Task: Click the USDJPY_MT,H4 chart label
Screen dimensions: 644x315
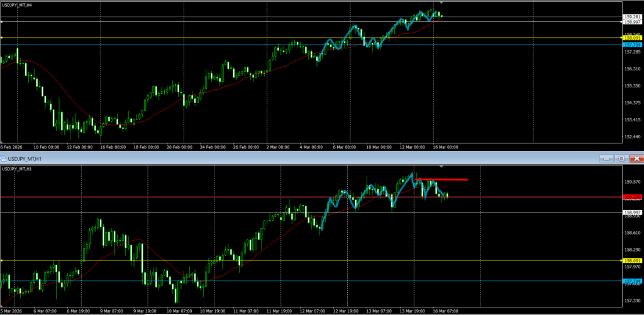Action: [x=18, y=5]
